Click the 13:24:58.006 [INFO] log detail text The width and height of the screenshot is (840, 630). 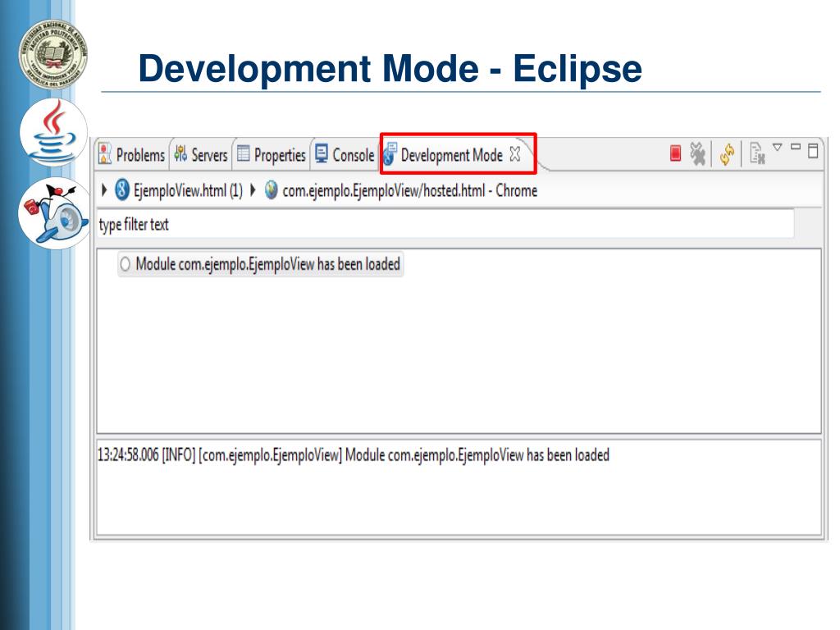[x=353, y=455]
